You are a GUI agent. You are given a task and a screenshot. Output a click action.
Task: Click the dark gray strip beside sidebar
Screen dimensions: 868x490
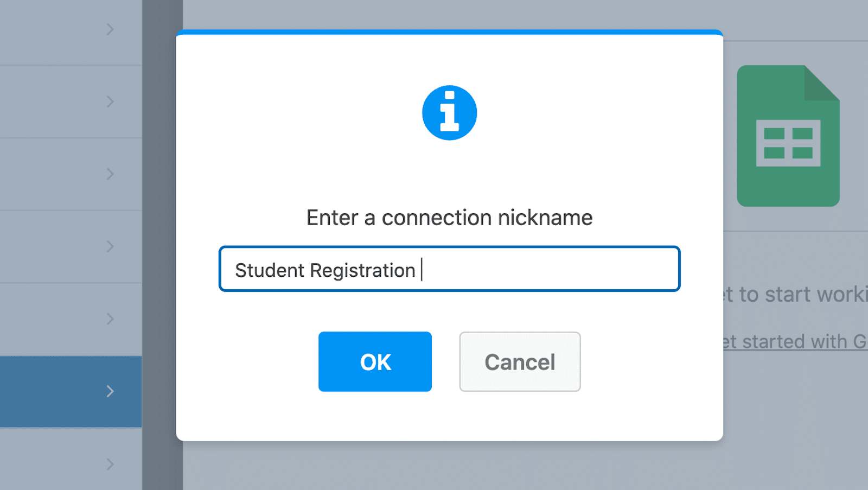click(162, 244)
